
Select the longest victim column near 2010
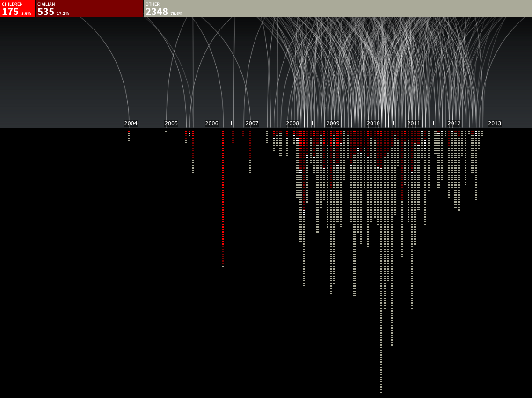(381, 262)
